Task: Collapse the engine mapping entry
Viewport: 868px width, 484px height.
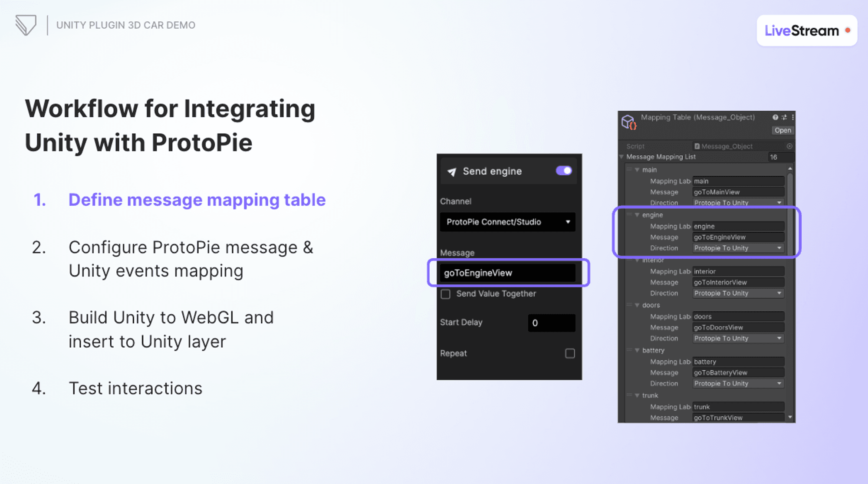Action: coord(637,215)
